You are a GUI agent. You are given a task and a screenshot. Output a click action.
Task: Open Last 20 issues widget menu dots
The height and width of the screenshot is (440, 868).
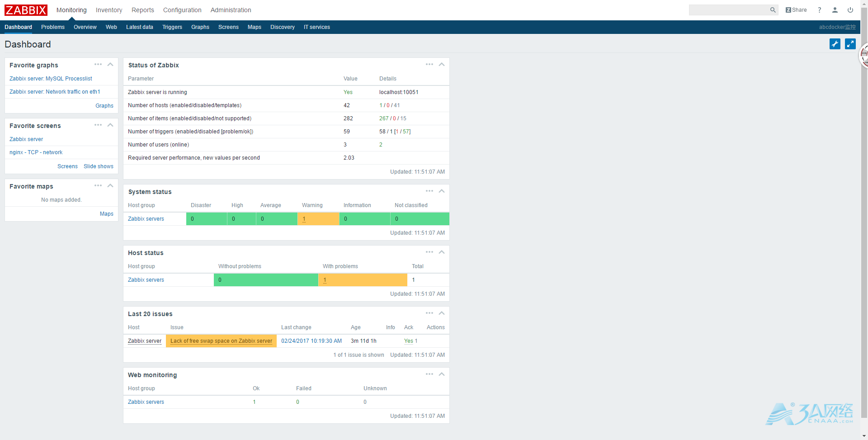click(x=429, y=313)
